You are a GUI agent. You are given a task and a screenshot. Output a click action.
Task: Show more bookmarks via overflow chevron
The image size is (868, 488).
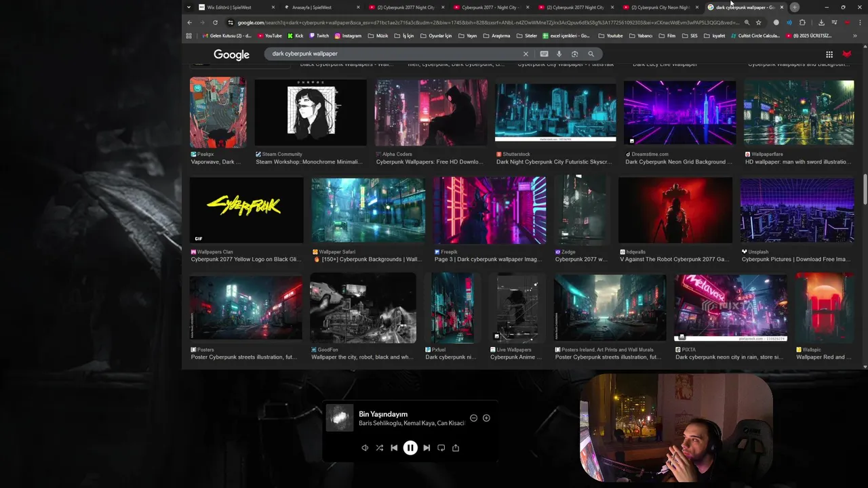coord(855,36)
